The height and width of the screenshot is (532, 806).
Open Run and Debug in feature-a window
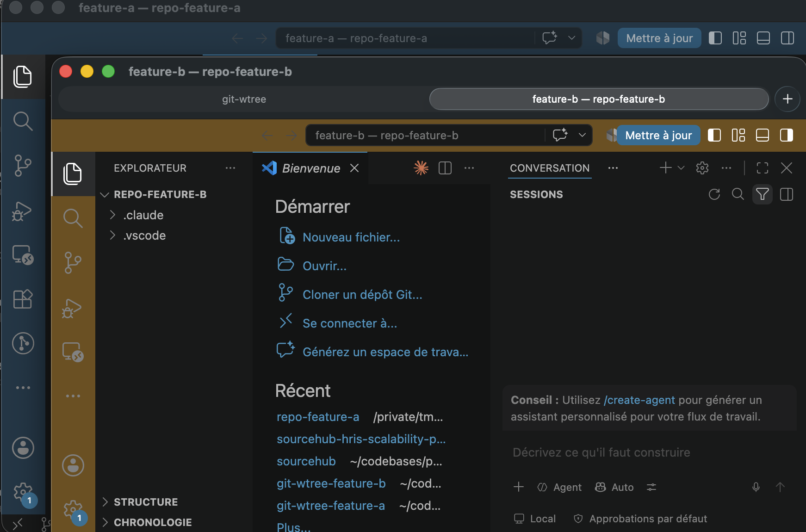click(x=21, y=211)
